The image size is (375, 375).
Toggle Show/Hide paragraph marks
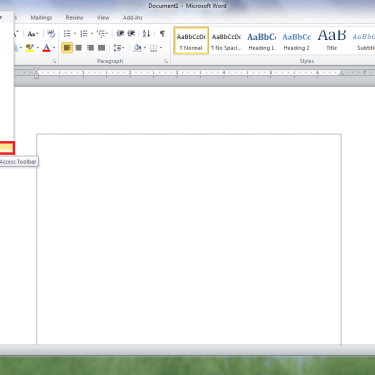click(x=162, y=34)
